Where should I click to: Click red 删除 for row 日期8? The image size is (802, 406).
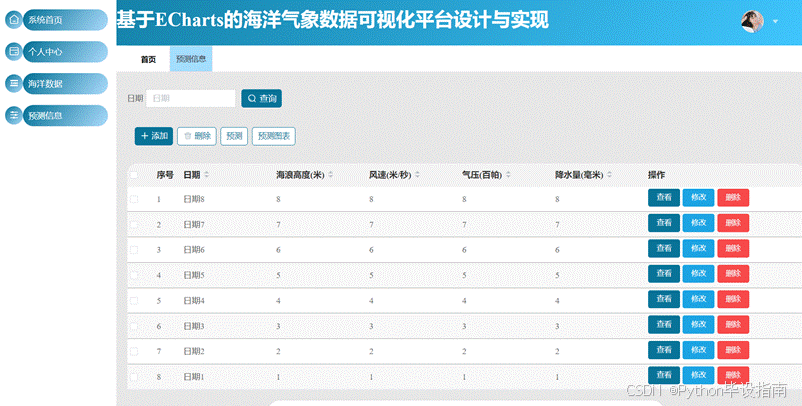(x=733, y=197)
